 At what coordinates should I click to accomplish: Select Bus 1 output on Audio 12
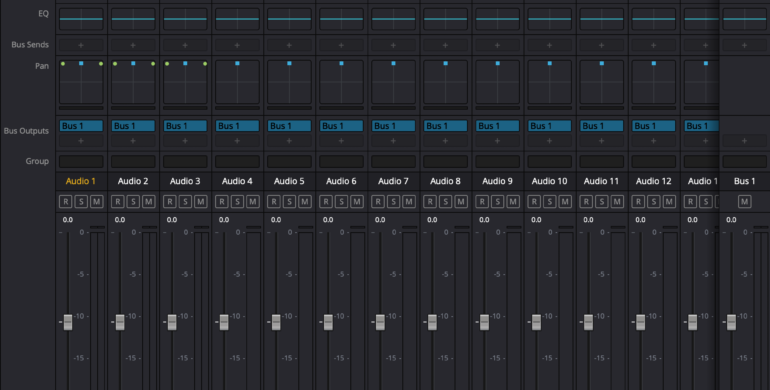654,126
